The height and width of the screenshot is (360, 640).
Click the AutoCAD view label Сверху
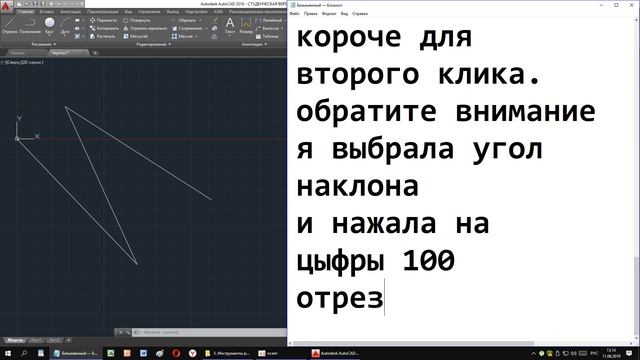[13, 62]
